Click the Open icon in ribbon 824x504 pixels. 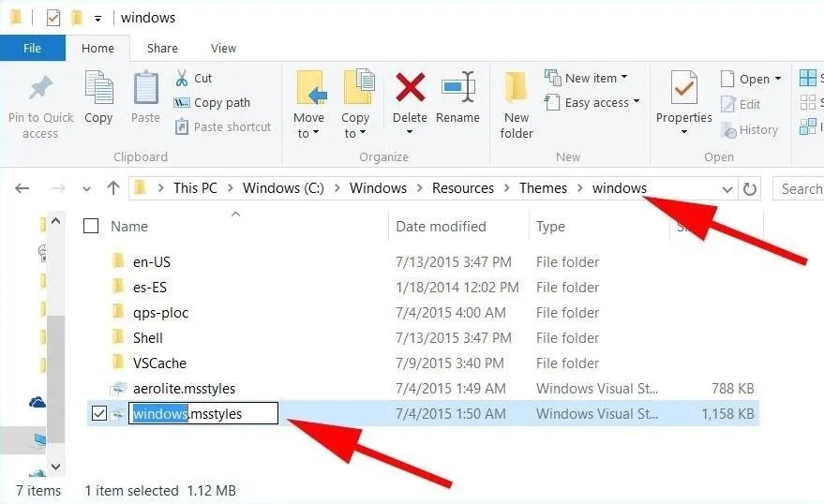tap(727, 79)
